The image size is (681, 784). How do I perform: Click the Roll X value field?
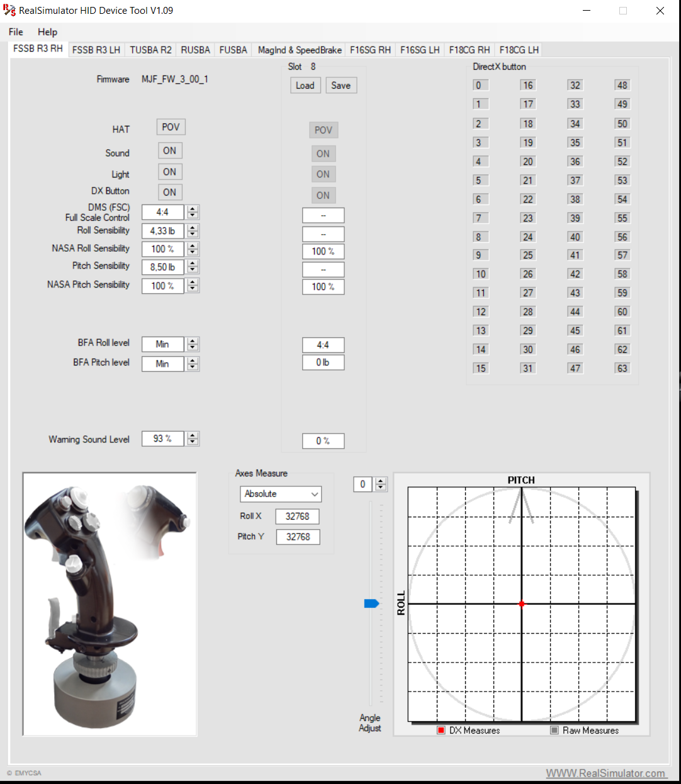[x=298, y=517]
